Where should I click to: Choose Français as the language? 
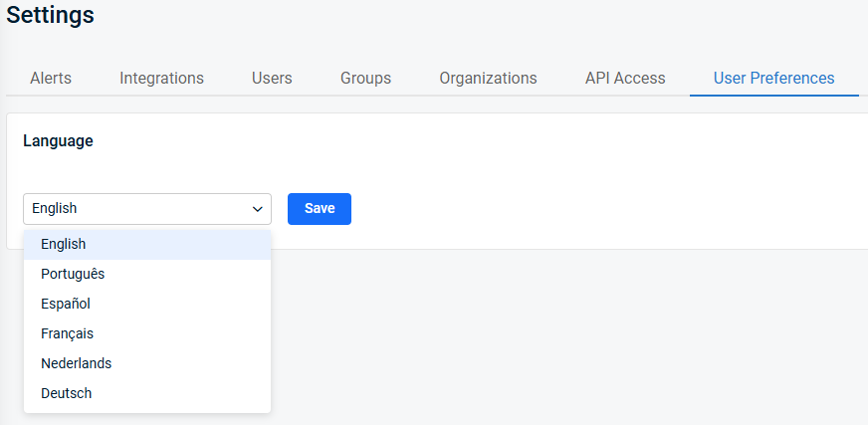(147, 333)
